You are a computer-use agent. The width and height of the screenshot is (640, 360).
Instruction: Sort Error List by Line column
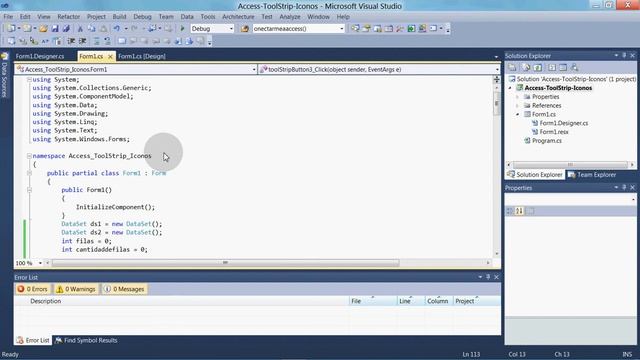[x=411, y=301]
